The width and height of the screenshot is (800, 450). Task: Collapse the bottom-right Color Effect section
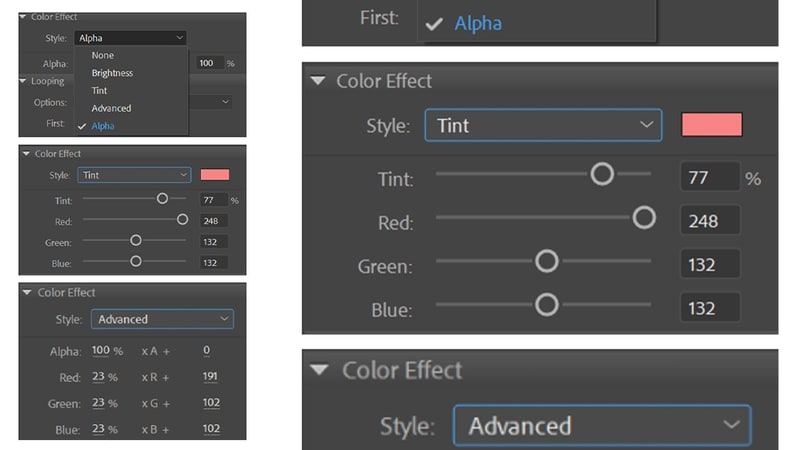tap(319, 370)
